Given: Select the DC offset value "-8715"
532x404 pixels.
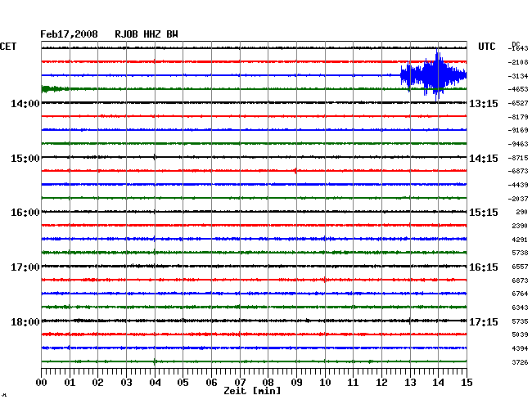Looking at the screenshot, I should [x=518, y=159].
